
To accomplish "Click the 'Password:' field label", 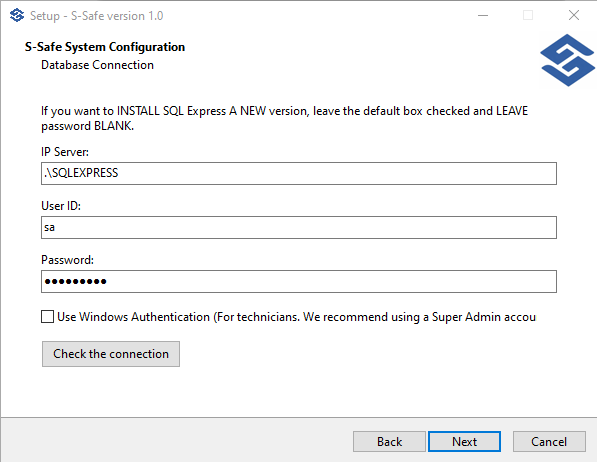I will [x=67, y=260].
